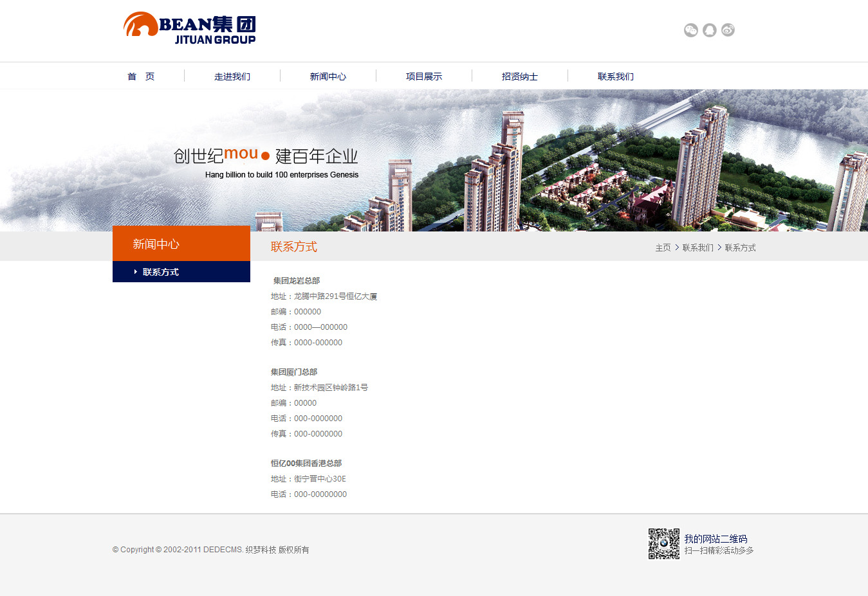
Task: Open the QQ penguin icon
Action: pos(709,30)
